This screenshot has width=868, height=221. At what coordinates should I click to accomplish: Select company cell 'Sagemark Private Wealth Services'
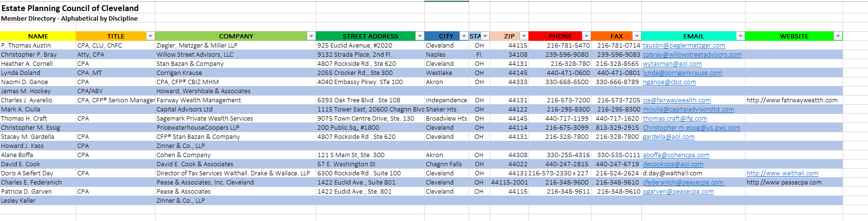click(x=236, y=119)
